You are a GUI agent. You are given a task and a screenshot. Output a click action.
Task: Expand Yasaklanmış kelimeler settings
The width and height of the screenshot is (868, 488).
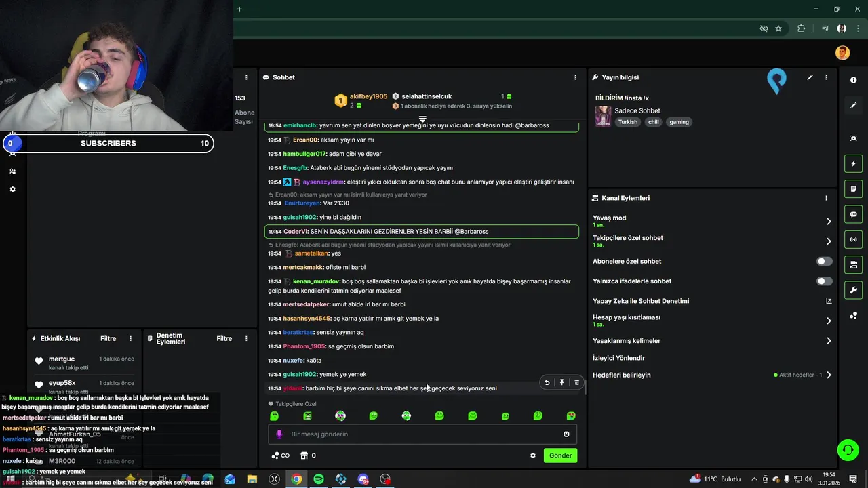[828, 341]
